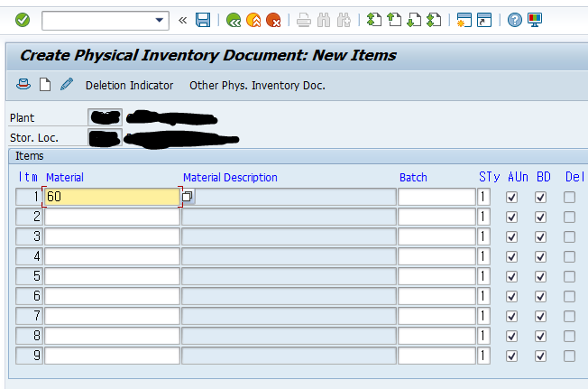
Task: Click the Material Description column header
Action: 230,177
